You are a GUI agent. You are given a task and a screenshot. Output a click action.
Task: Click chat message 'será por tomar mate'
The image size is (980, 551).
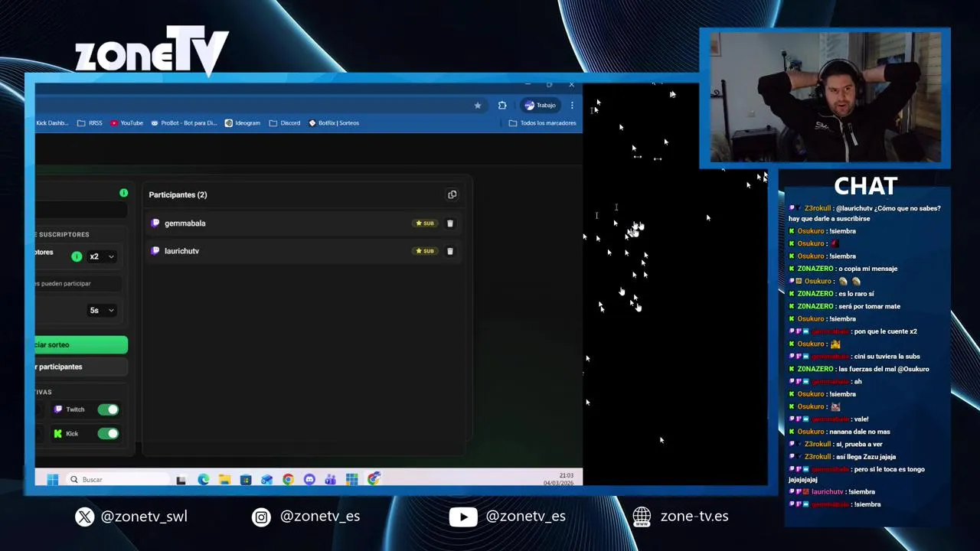869,306
